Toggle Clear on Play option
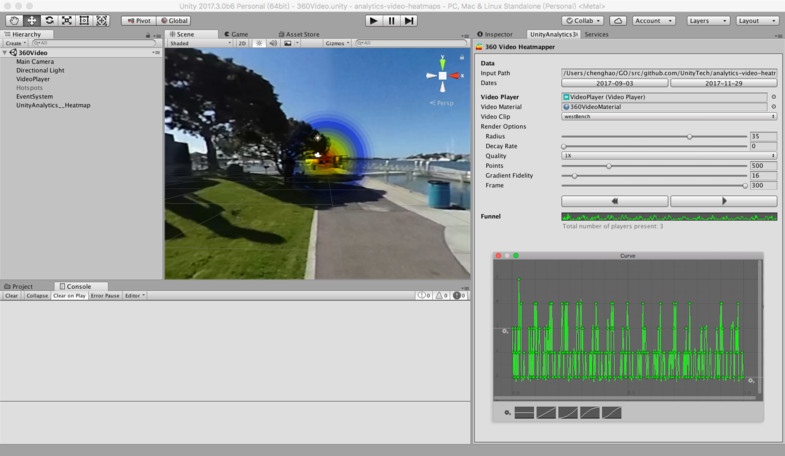The width and height of the screenshot is (785, 456). 69,296
